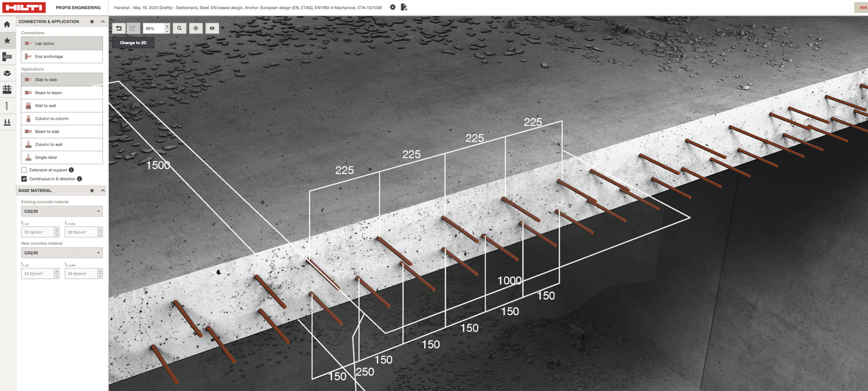This screenshot has height=391, width=868.
Task: Open favorites star in left sidebar
Action: pyautogui.click(x=7, y=41)
